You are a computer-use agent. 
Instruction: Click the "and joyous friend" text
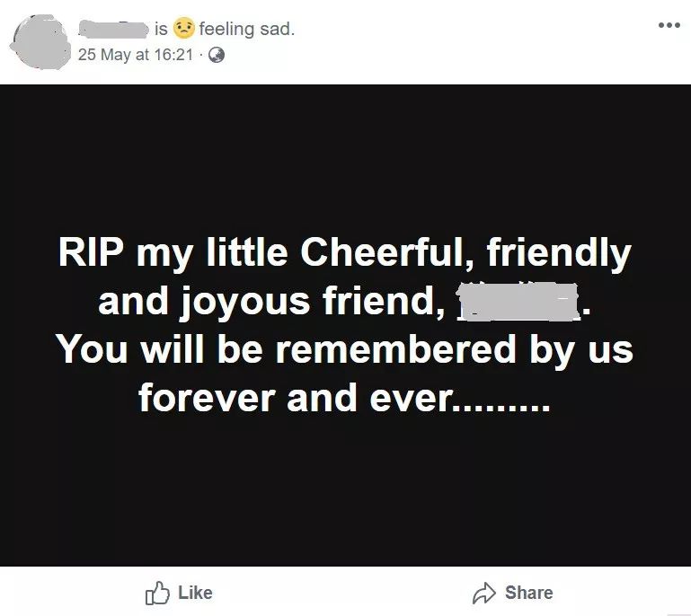(271, 302)
